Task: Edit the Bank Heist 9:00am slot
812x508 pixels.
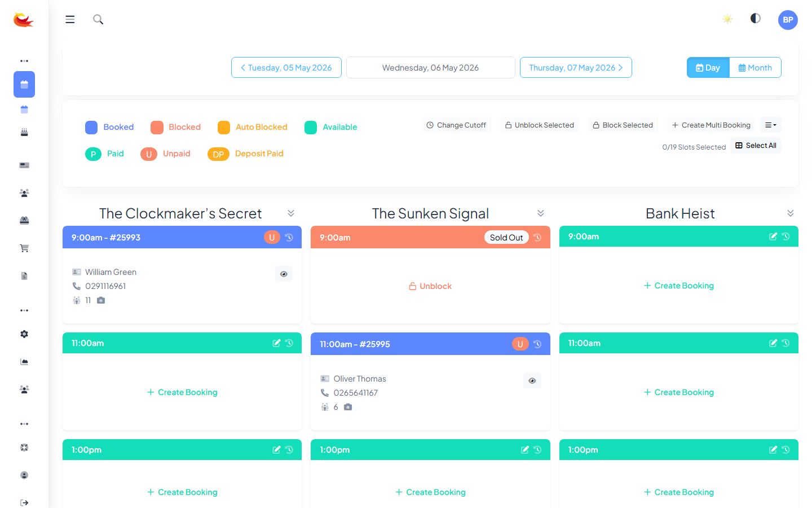Action: 773,237
